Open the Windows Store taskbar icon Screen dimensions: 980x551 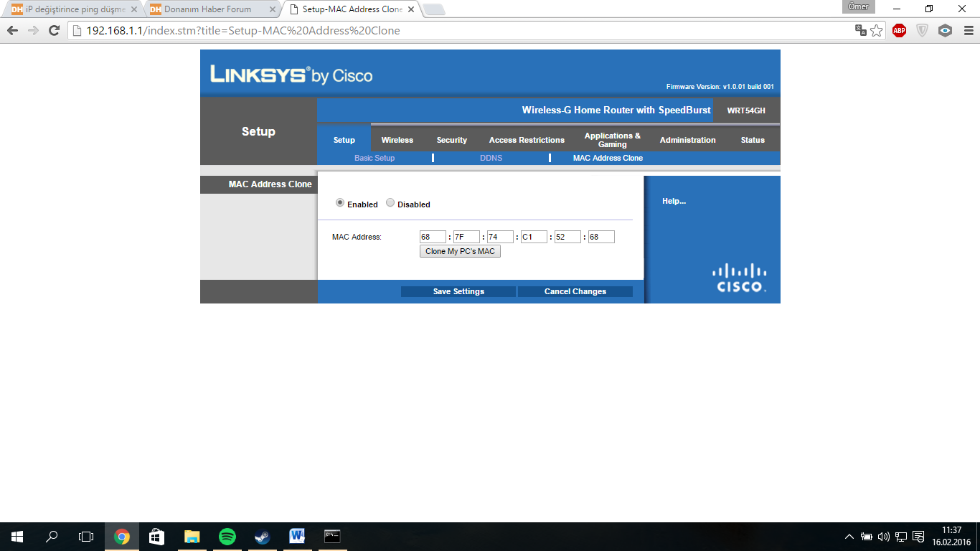[156, 537]
